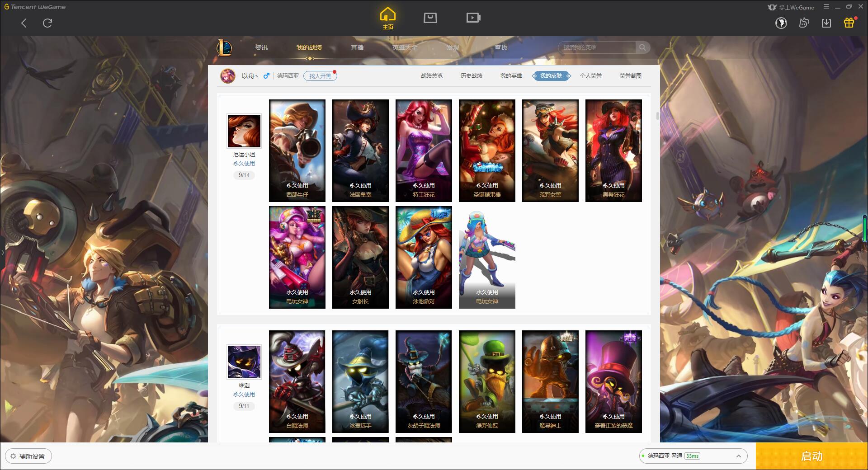Switch to 荣誉截图 sub-tab
The image size is (868, 470).
click(x=631, y=76)
